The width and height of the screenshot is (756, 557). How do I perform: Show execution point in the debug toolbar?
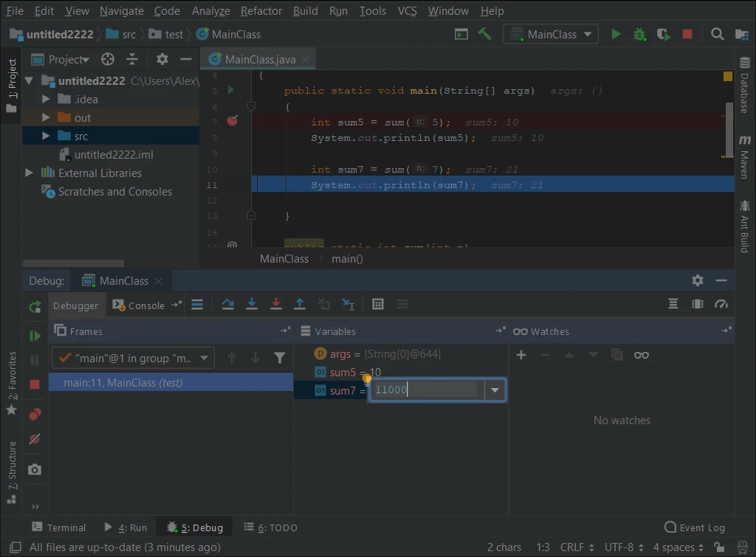pos(197,304)
